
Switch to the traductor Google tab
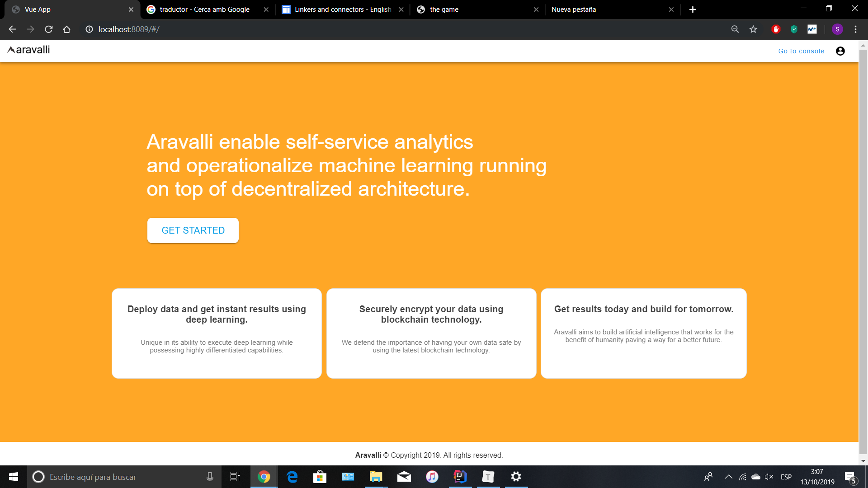204,9
